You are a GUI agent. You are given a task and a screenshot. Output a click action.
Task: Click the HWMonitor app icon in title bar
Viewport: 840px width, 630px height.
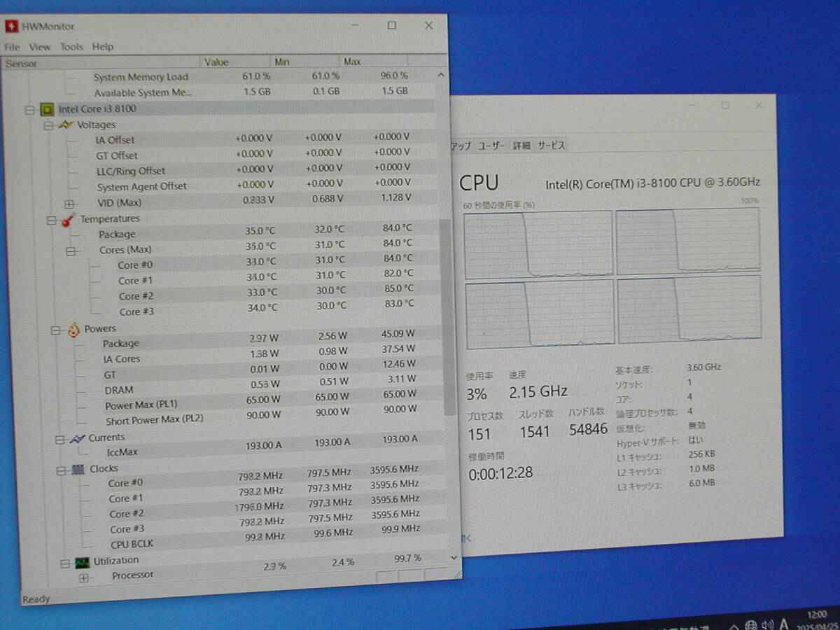point(11,27)
